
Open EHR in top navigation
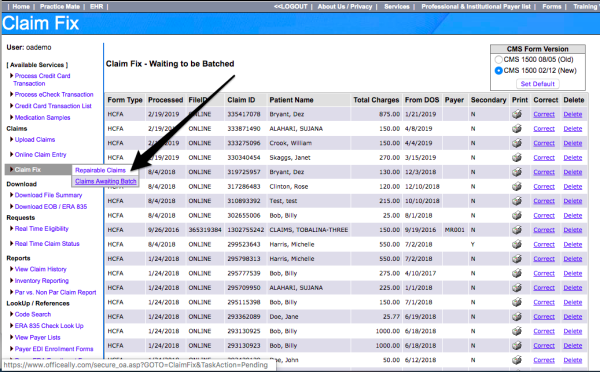click(x=96, y=7)
